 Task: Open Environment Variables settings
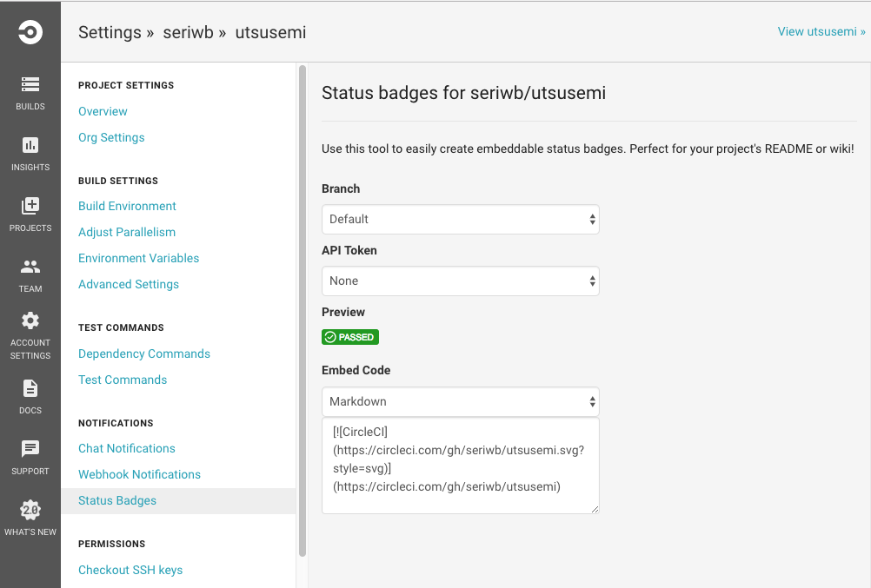[x=138, y=258]
